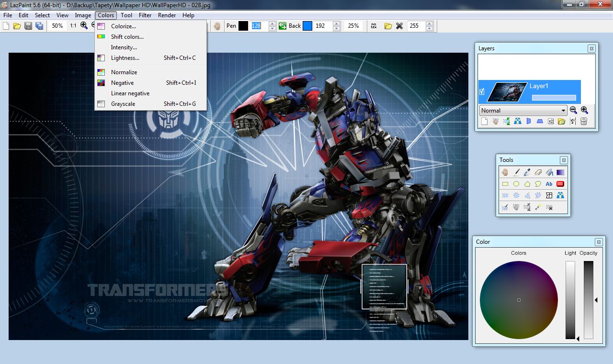Choose the Spline selection tool
This screenshot has width=613, height=364.
point(538,195)
